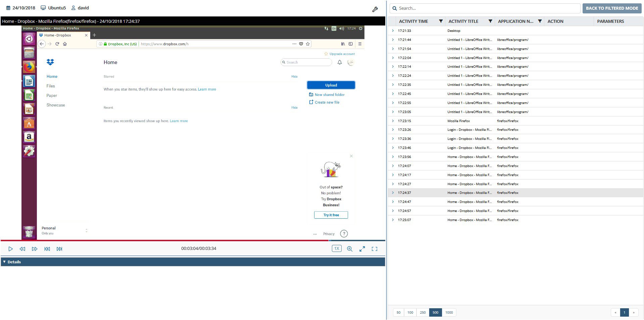Open the wrench settings icon
The width and height of the screenshot is (644, 320).
tap(375, 9)
